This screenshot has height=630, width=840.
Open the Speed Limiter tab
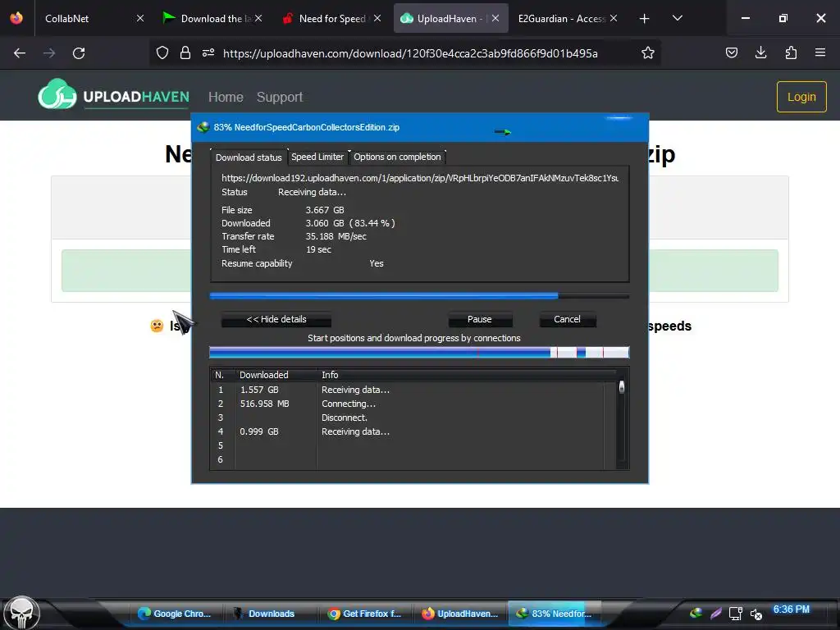click(x=317, y=157)
